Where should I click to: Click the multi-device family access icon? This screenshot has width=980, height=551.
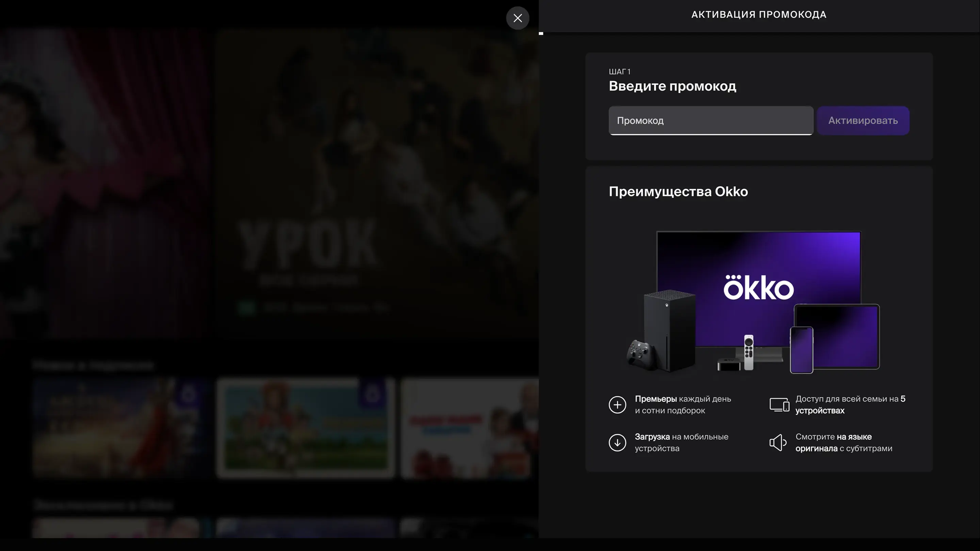click(779, 405)
